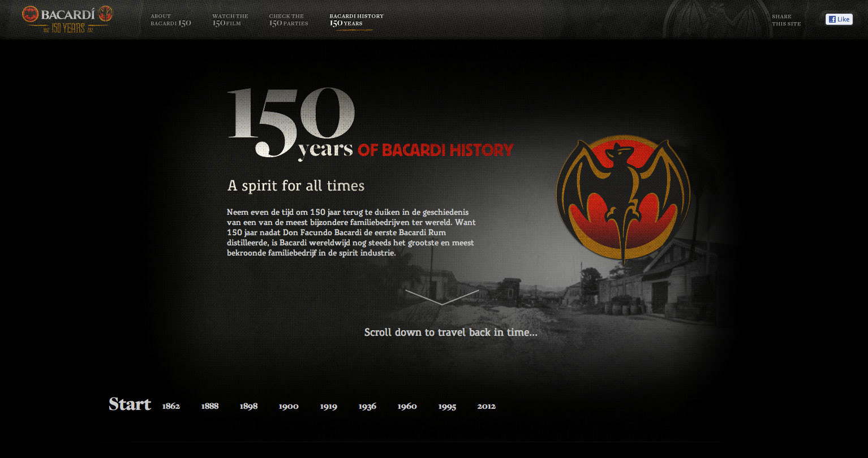The width and height of the screenshot is (868, 458).
Task: Open the 1936 timeline entry
Action: click(367, 406)
